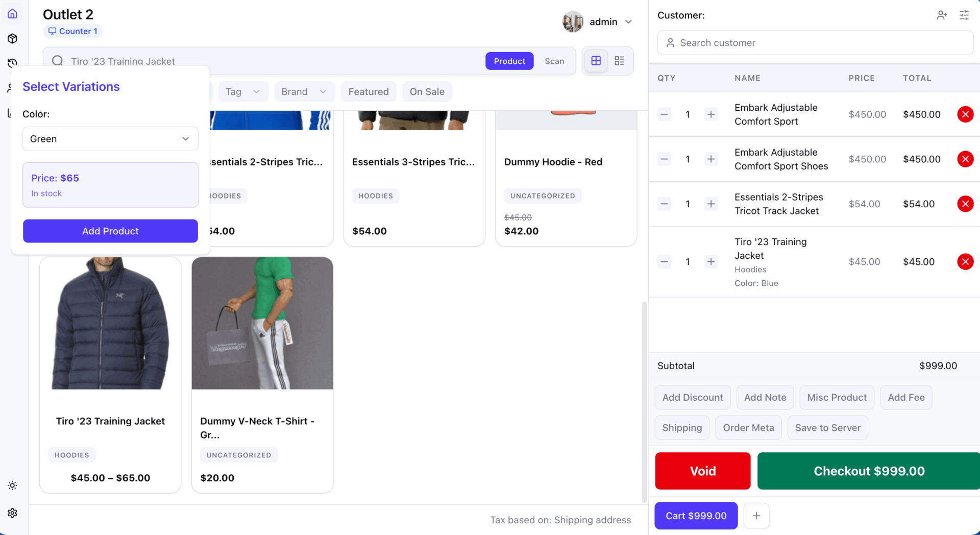
Task: Open the settings gear in sidebar
Action: coord(13,513)
